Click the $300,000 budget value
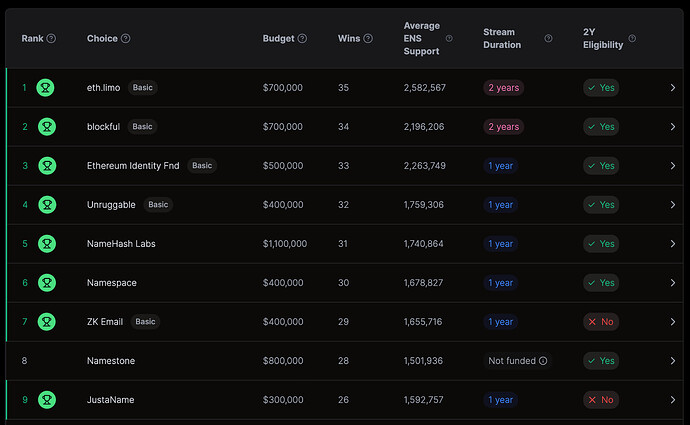The height and width of the screenshot is (425, 690). coord(283,400)
